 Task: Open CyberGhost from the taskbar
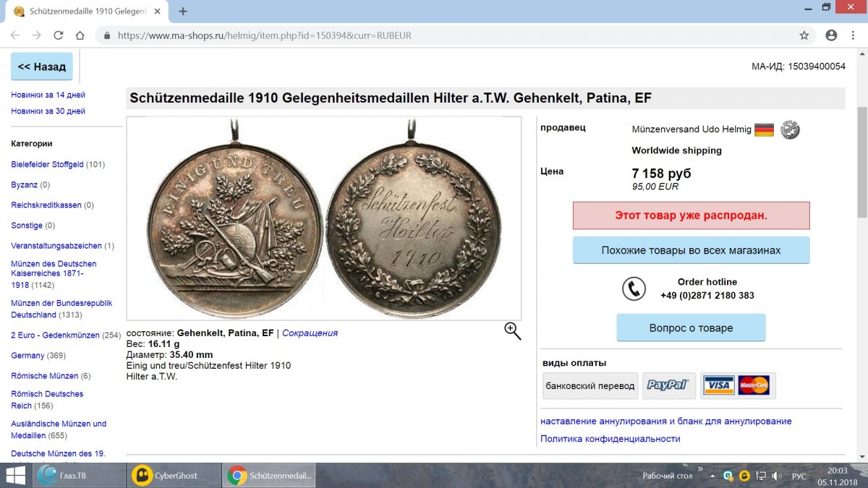(175, 476)
